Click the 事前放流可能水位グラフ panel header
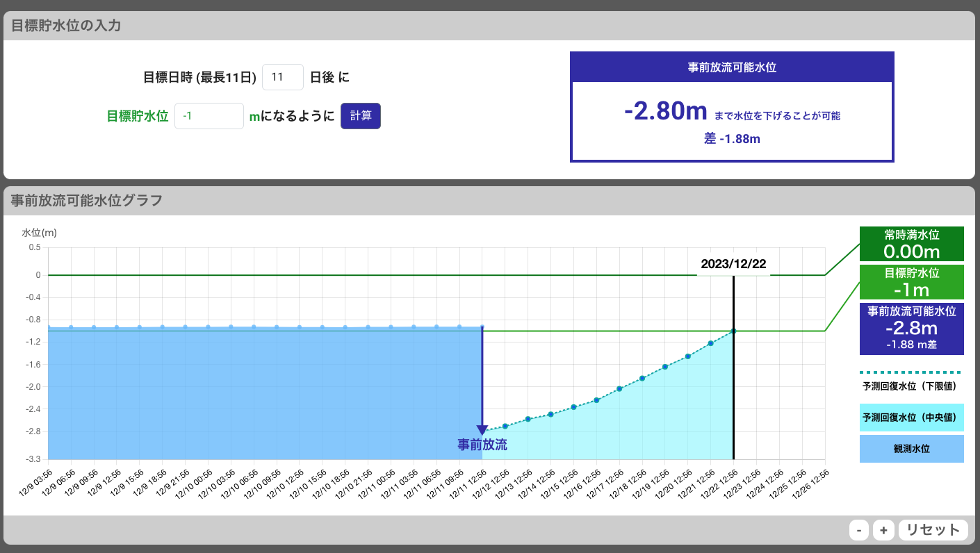 (87, 201)
